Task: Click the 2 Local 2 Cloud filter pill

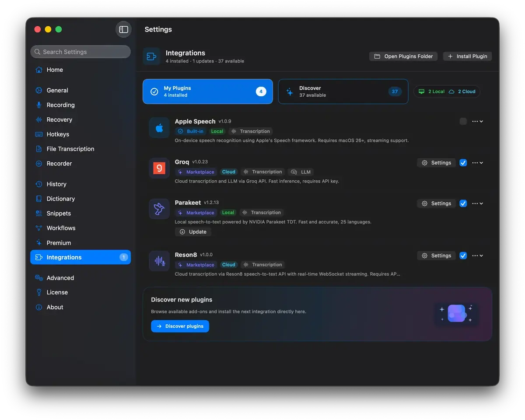Action: coord(447,91)
